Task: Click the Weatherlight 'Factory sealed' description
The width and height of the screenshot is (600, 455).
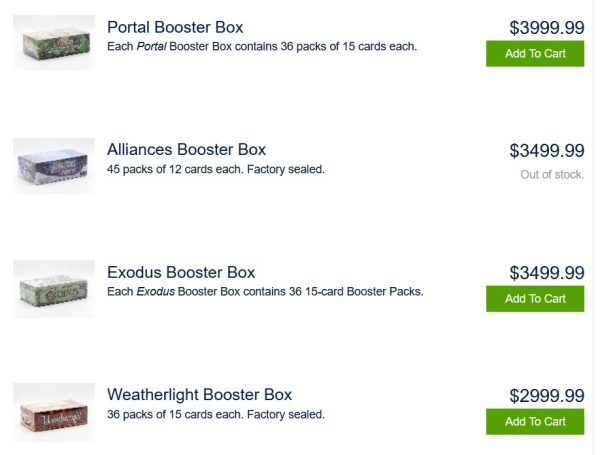Action: point(215,414)
